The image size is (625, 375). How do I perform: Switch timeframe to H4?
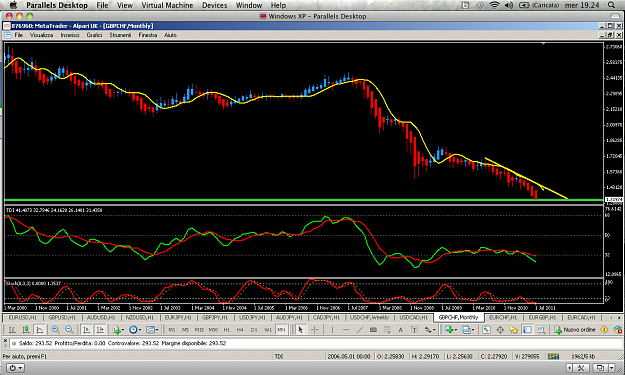tap(240, 330)
